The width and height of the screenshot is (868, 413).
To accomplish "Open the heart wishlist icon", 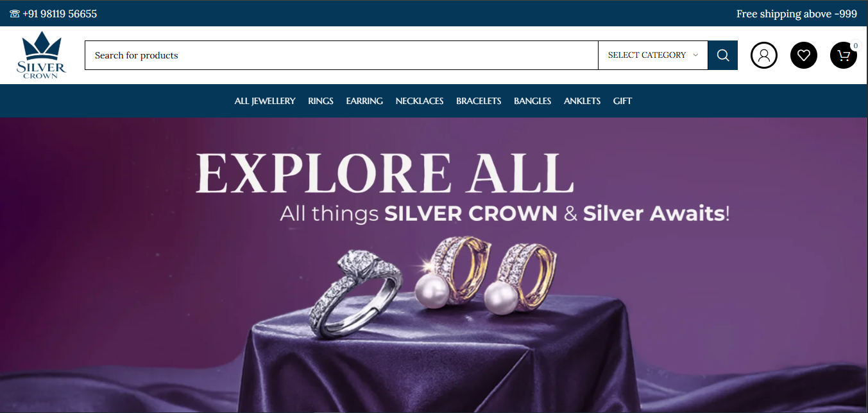I will 804,55.
